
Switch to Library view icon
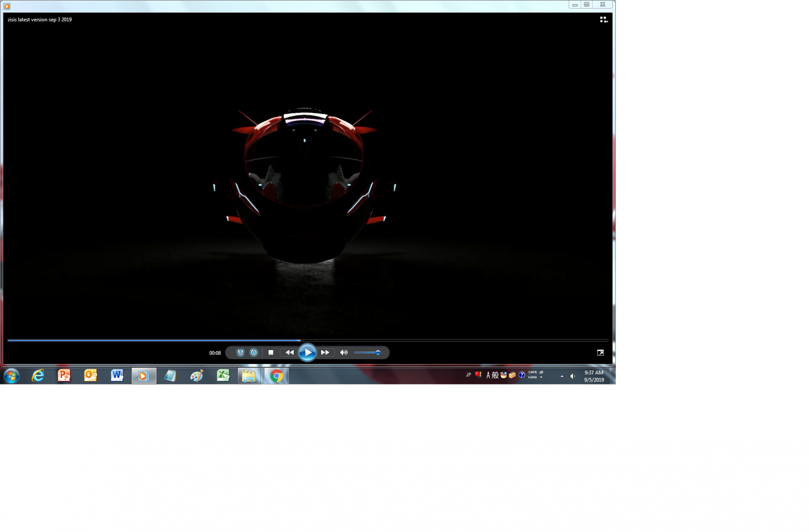tap(604, 20)
